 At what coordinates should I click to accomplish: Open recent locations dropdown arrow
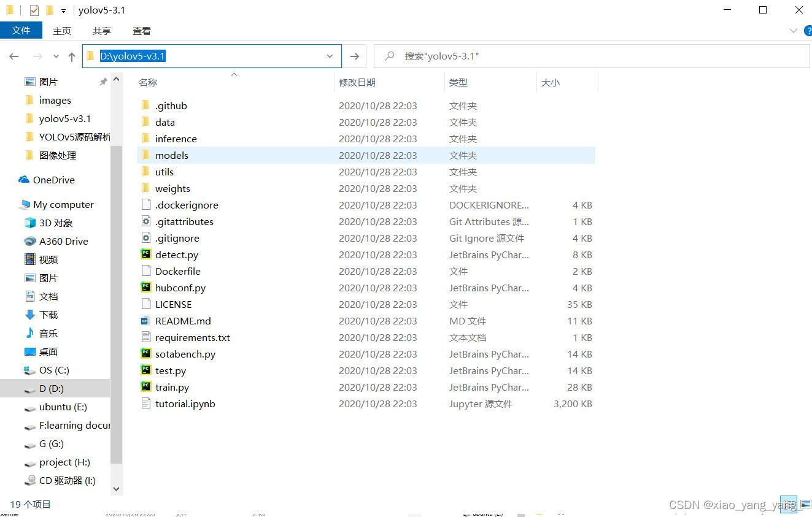click(x=56, y=56)
